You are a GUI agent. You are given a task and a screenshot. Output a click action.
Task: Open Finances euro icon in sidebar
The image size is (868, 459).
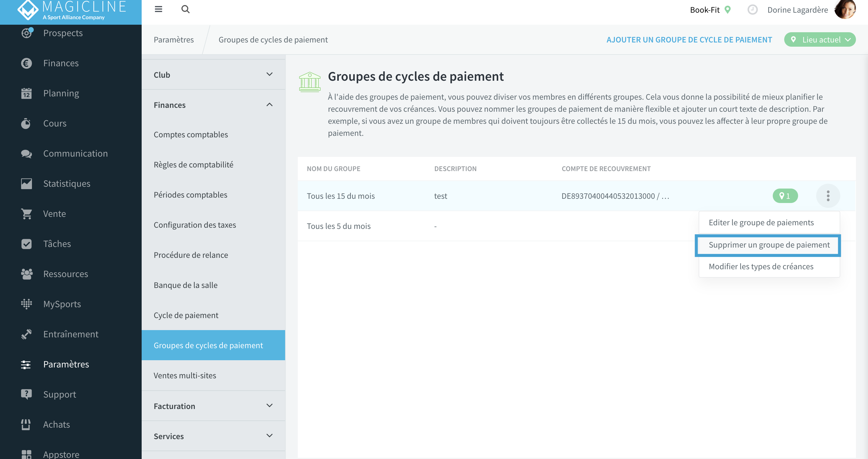(26, 63)
